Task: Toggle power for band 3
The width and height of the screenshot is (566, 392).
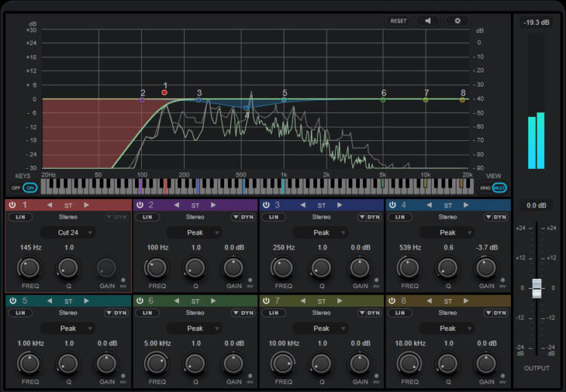Action: 266,205
